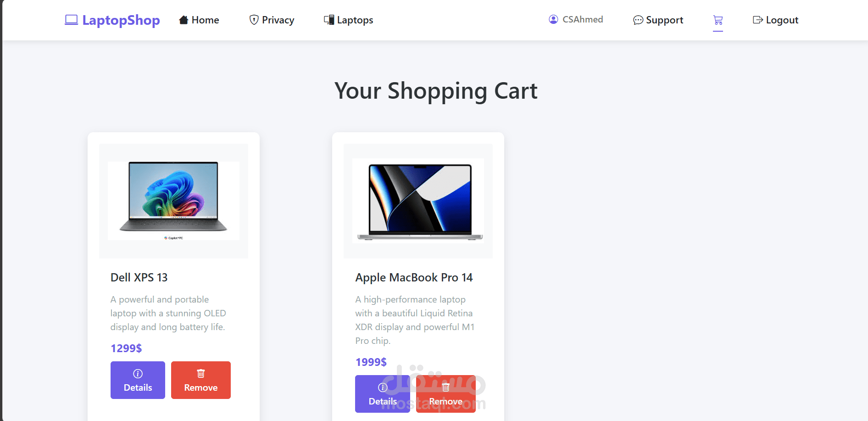
Task: Click the Dell XPS 13 product image
Action: (173, 201)
